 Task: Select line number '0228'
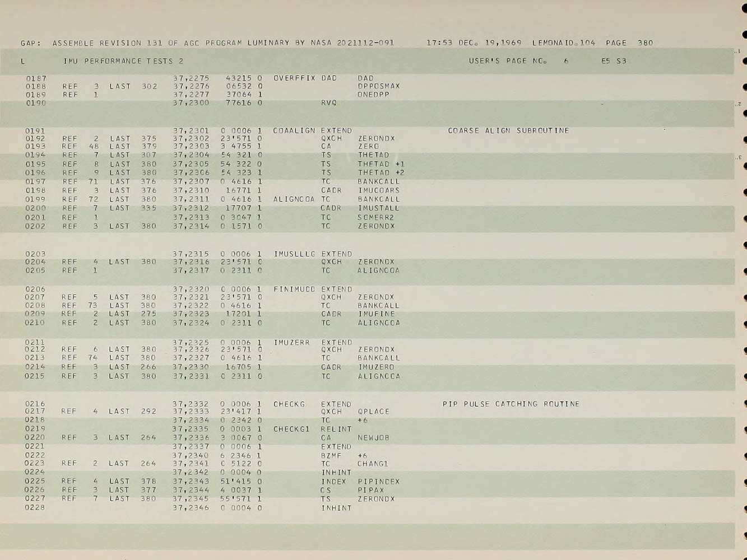point(35,507)
